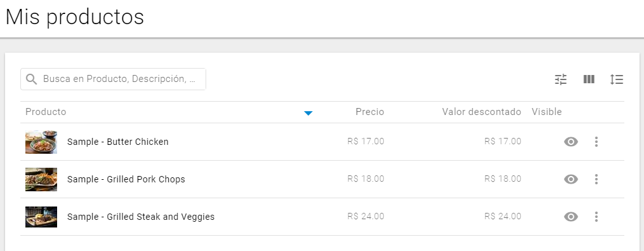Viewport: 644px width, 251px height.
Task: Click the blue sort arrow in Producto column
Action: click(308, 113)
